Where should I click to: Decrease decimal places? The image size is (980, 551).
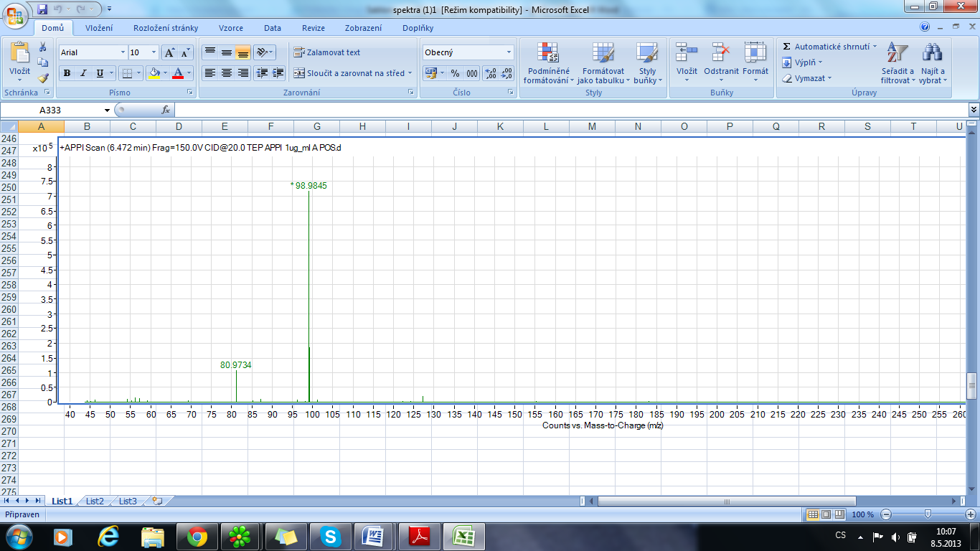[x=507, y=73]
